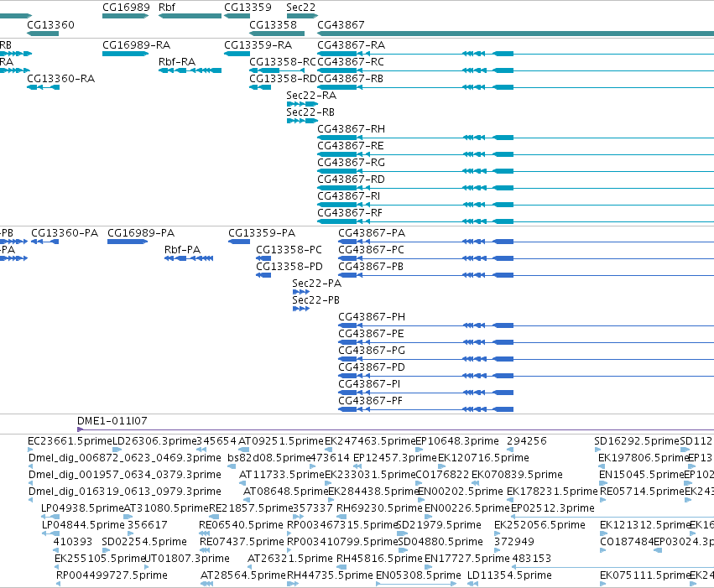The height and width of the screenshot is (588, 714).
Task: Select transcript CG43867-RH
Action: (x=351, y=129)
